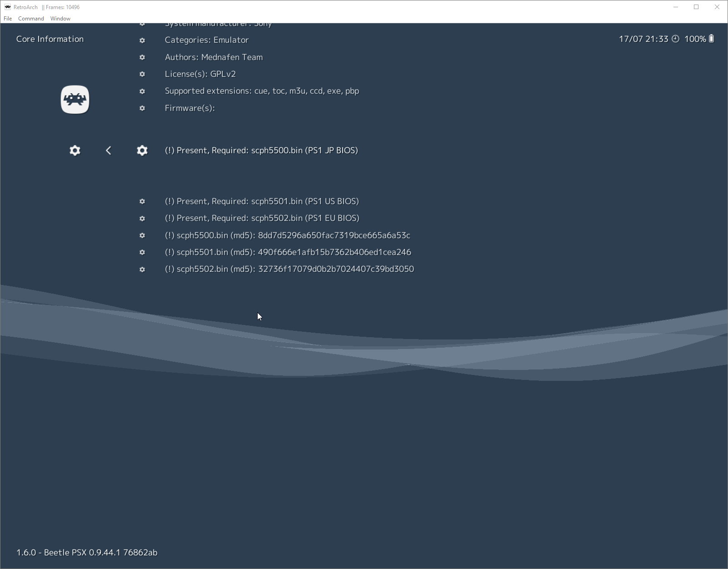Click the RetroArch title bar app icon
This screenshot has width=728, height=569.
coord(8,7)
